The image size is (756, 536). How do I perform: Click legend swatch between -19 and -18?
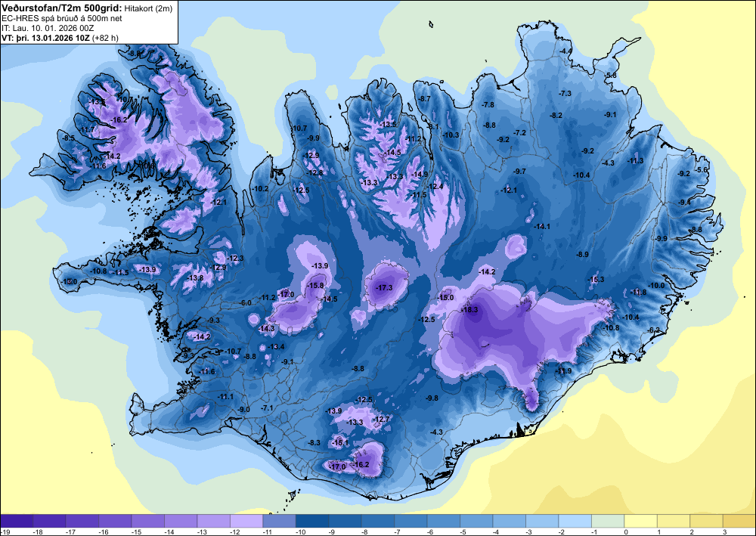click(17, 521)
